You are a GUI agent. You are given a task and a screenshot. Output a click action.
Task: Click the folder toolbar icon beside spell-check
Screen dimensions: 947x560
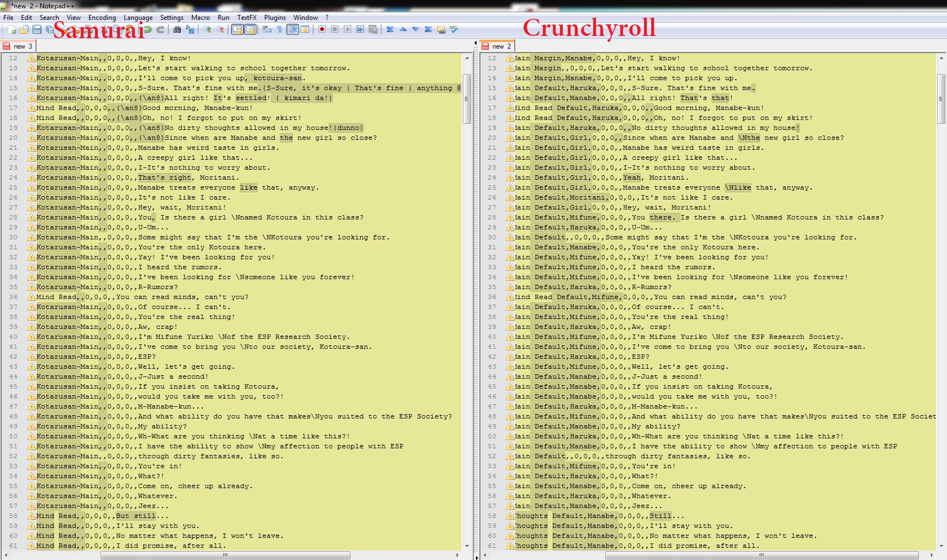click(x=441, y=29)
